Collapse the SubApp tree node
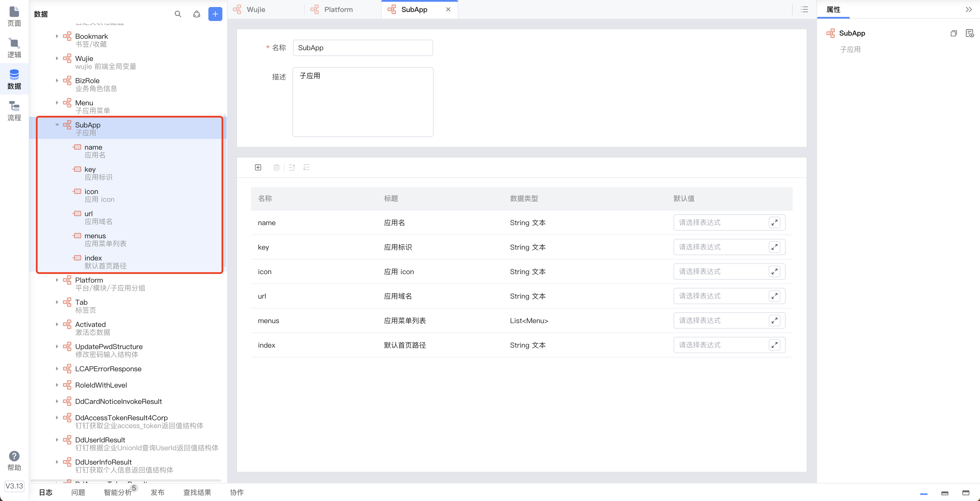980x501 pixels. pyautogui.click(x=57, y=125)
